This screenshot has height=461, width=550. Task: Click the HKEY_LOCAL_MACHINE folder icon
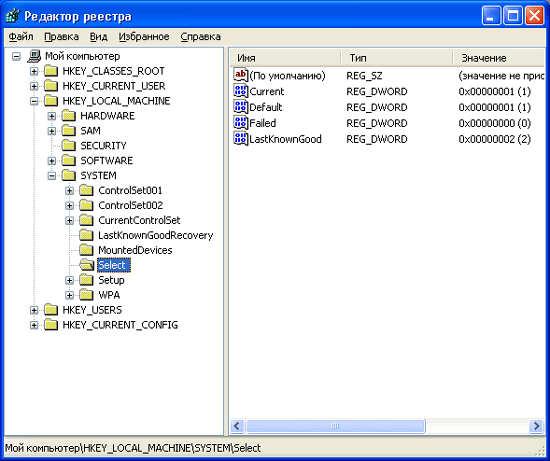[51, 101]
